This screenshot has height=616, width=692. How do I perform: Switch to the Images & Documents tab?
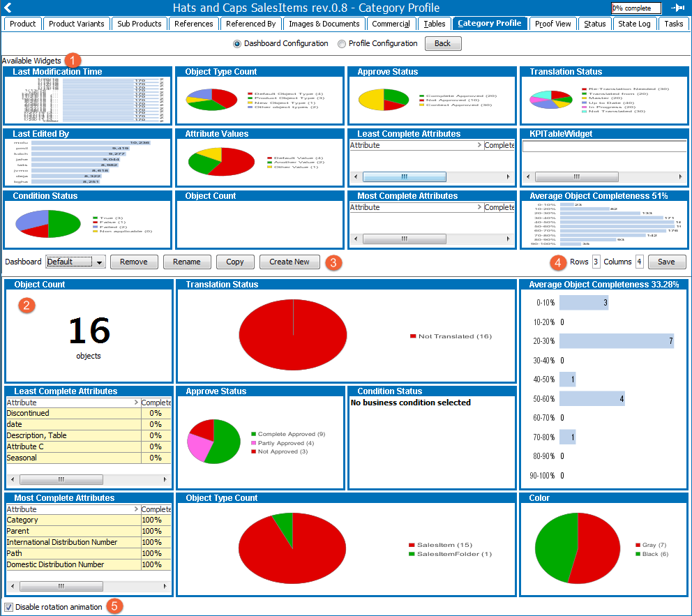click(x=324, y=23)
